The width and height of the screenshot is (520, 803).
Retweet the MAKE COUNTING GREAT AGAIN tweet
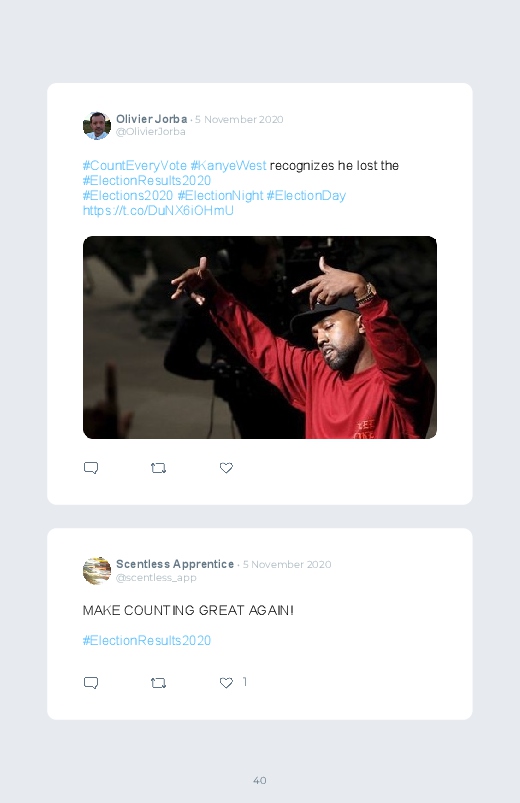click(158, 683)
